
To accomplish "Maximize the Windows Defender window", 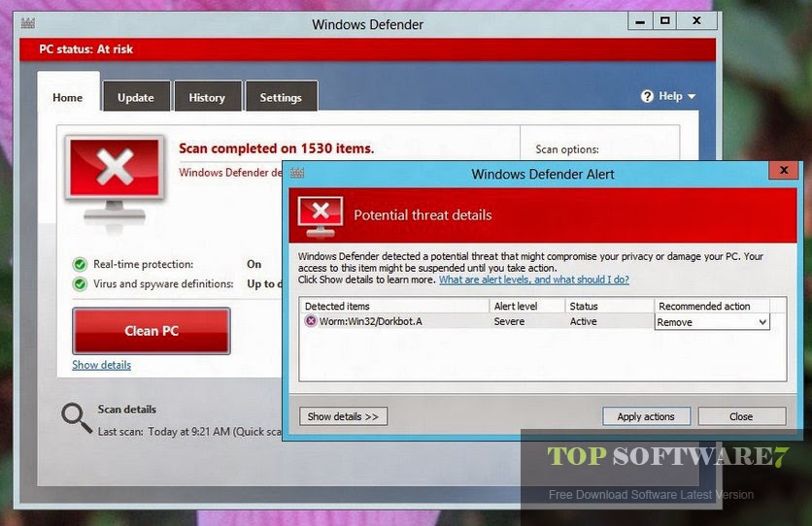I will [665, 21].
